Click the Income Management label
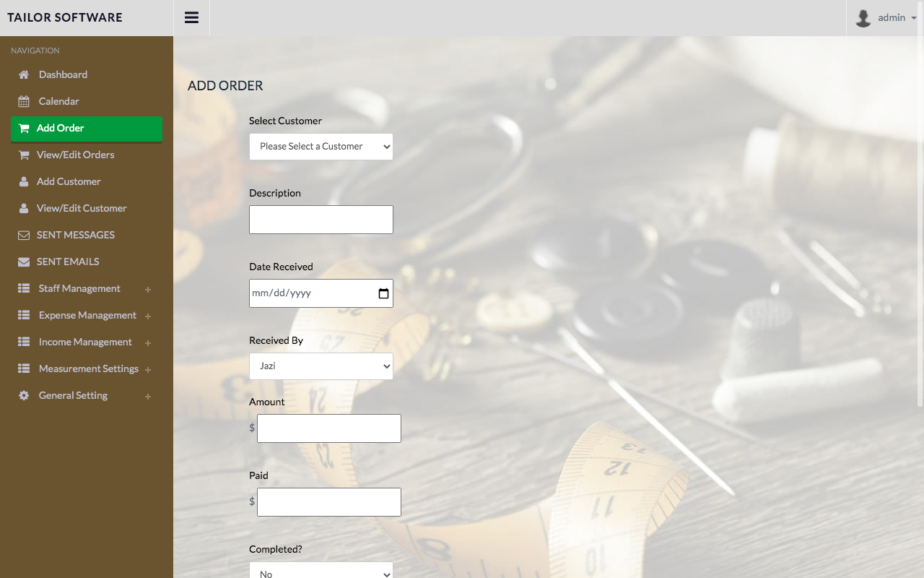The width and height of the screenshot is (924, 578). coord(85,342)
